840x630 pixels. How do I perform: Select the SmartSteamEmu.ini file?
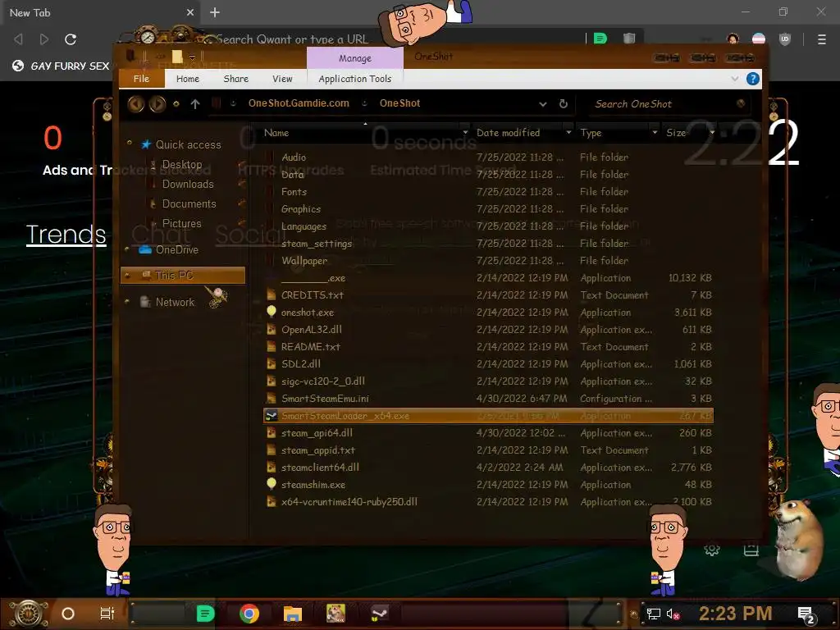[x=488, y=398]
